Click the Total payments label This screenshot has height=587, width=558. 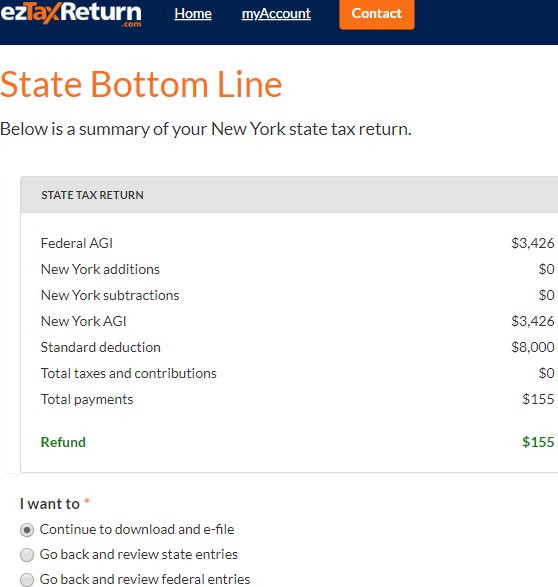(87, 399)
